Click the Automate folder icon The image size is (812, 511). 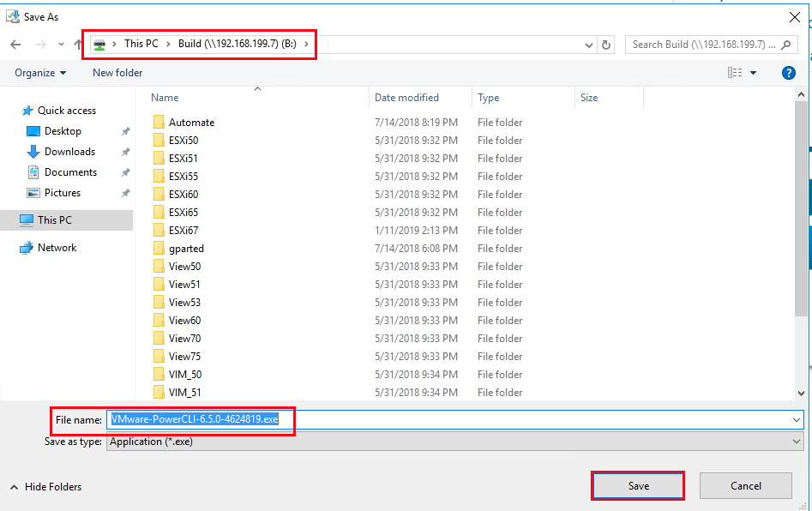point(159,123)
